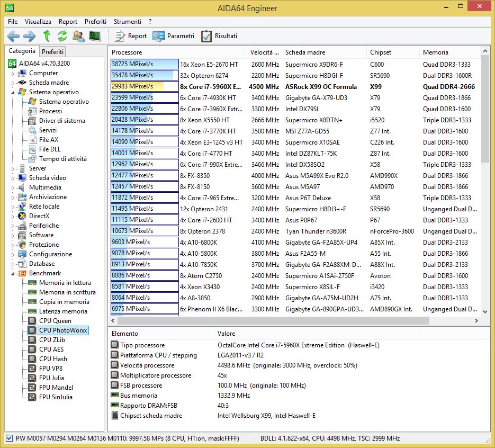Collapse the Sistema operativo tree node
Screen dimensions: 495x448
coord(13,93)
